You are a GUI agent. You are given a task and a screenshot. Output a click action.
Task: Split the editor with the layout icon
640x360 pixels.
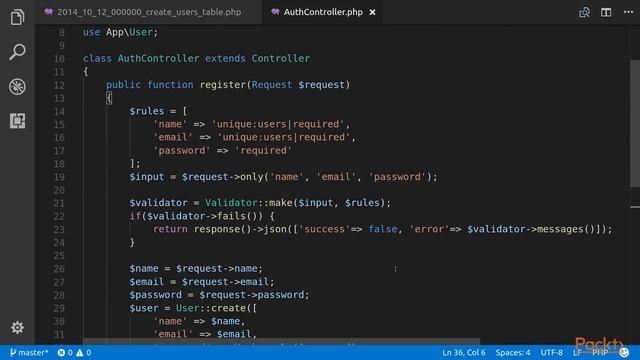(606, 12)
